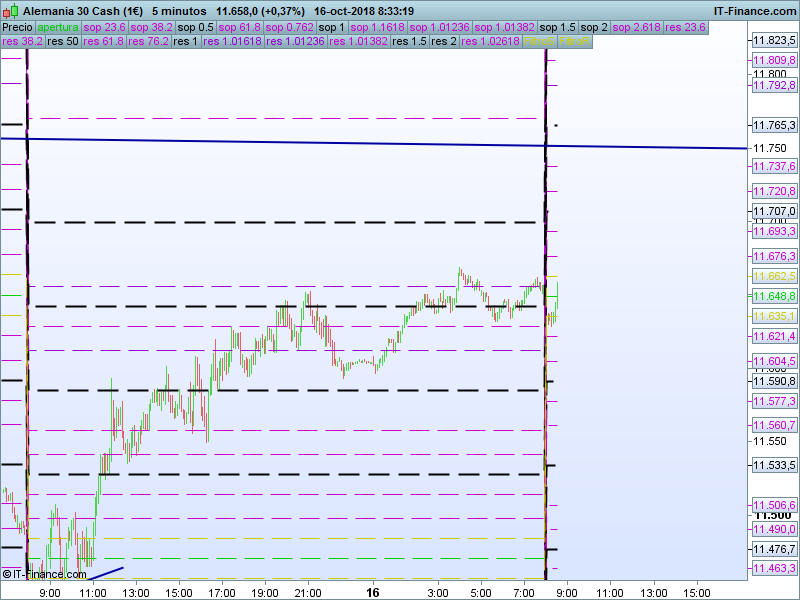Click the res 1.01618 legend label
Viewport: 800px width, 600px height.
pos(232,41)
